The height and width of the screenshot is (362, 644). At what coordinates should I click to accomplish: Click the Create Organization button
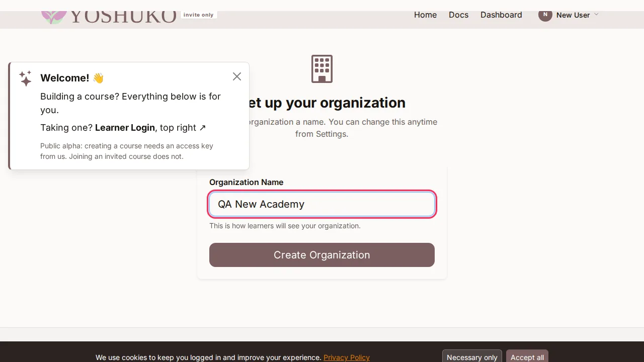pos(322,255)
